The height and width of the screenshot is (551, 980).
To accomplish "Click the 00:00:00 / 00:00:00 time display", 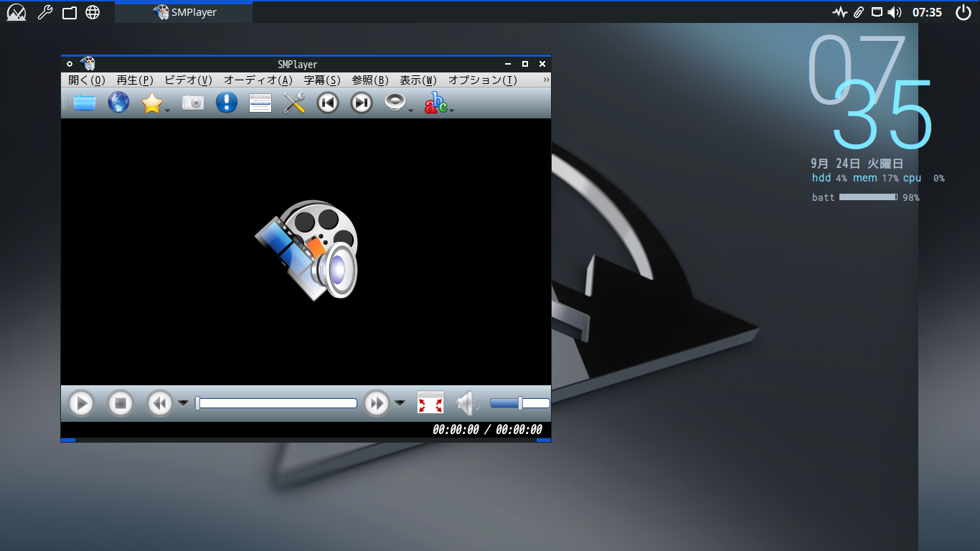I will [487, 430].
